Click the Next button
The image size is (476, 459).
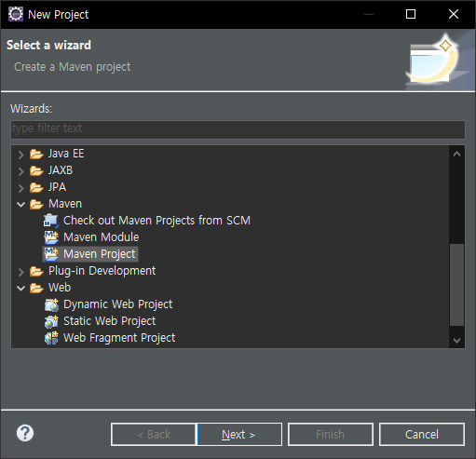coord(239,434)
